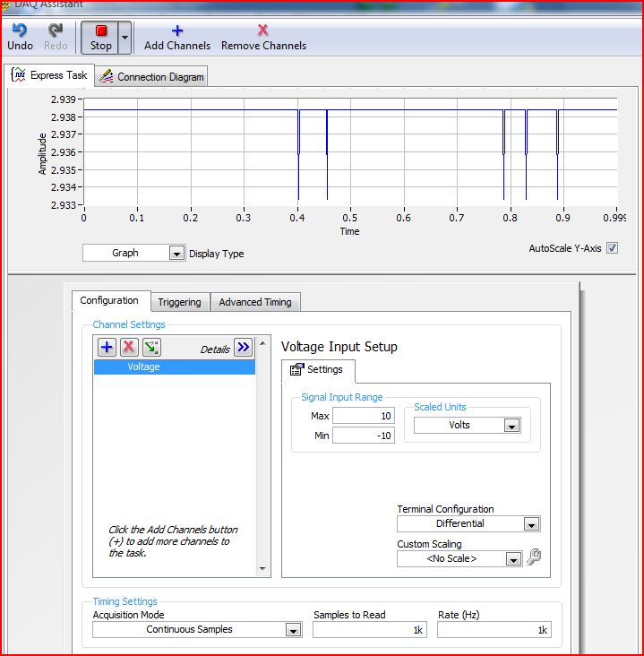Select the Voltage channel in list
Viewport: 644px width, 656px height.
[175, 367]
